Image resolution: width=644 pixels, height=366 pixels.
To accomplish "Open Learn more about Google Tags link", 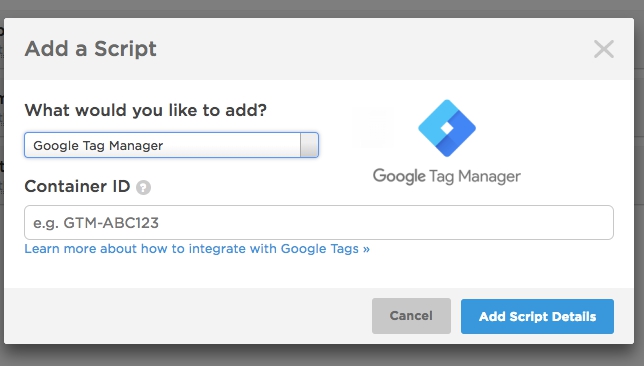I will point(197,249).
